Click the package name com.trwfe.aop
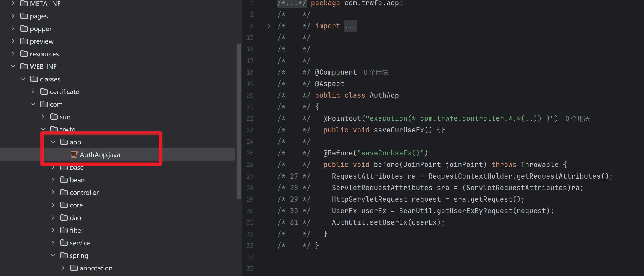644x276 pixels. click(x=371, y=3)
